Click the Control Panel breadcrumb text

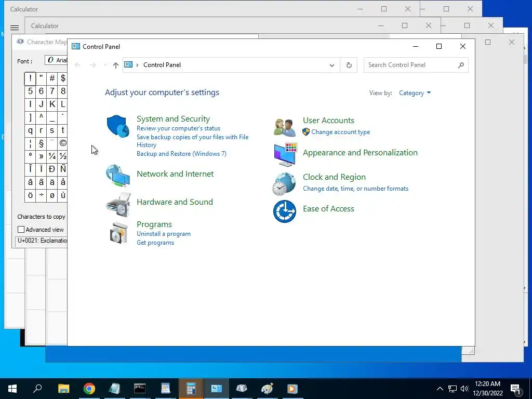click(x=162, y=65)
